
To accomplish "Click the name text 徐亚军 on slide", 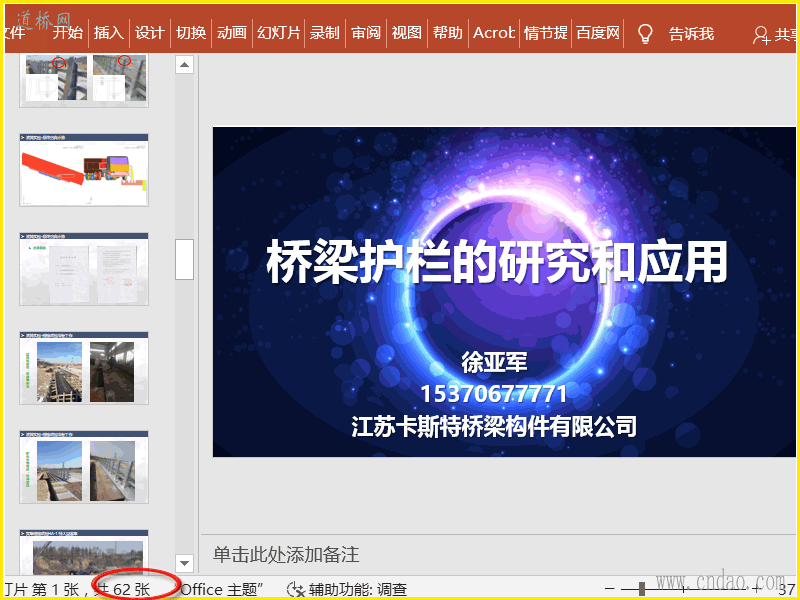I will [x=493, y=362].
